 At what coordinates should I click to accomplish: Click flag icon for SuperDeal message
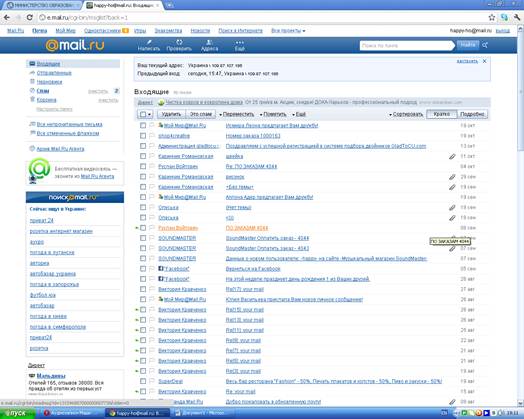click(152, 381)
